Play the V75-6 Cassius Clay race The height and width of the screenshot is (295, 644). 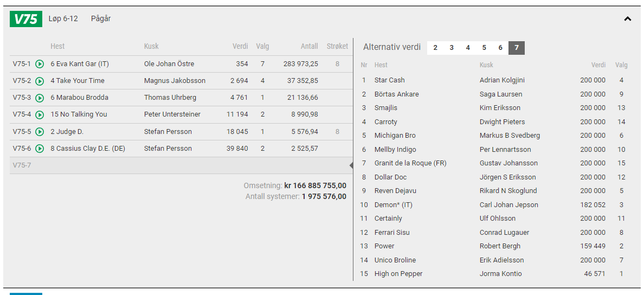40,149
